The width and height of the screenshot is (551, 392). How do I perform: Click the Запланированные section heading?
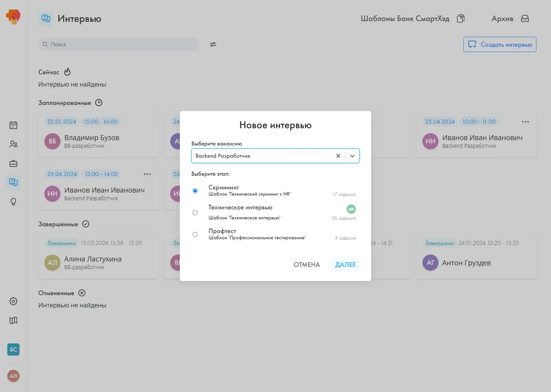[x=65, y=103]
